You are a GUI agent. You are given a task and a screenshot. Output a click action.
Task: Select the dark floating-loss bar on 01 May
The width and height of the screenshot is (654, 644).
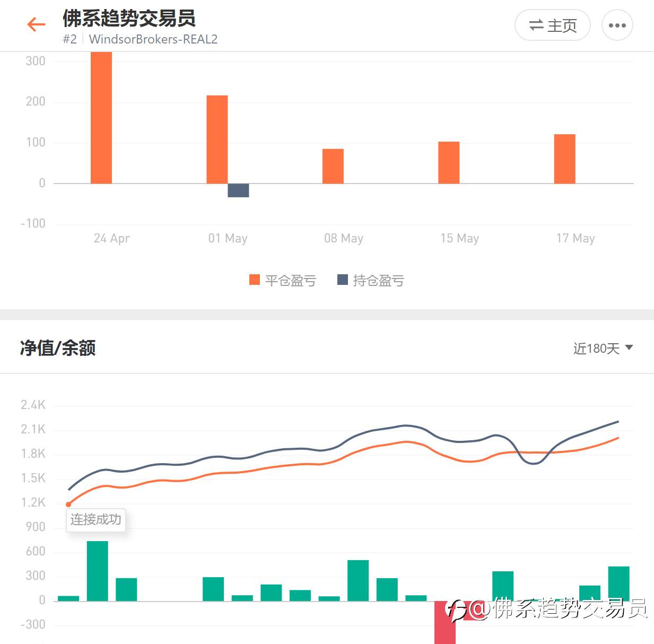(x=238, y=190)
